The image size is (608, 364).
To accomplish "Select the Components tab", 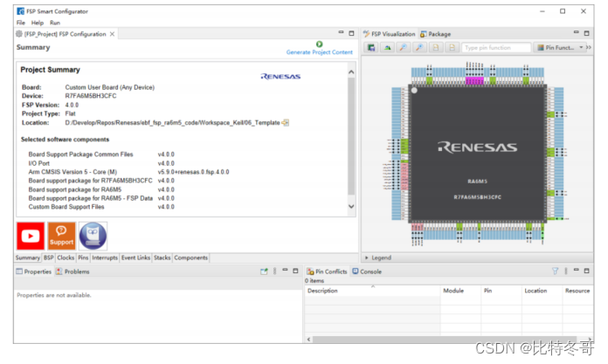I will [190, 258].
